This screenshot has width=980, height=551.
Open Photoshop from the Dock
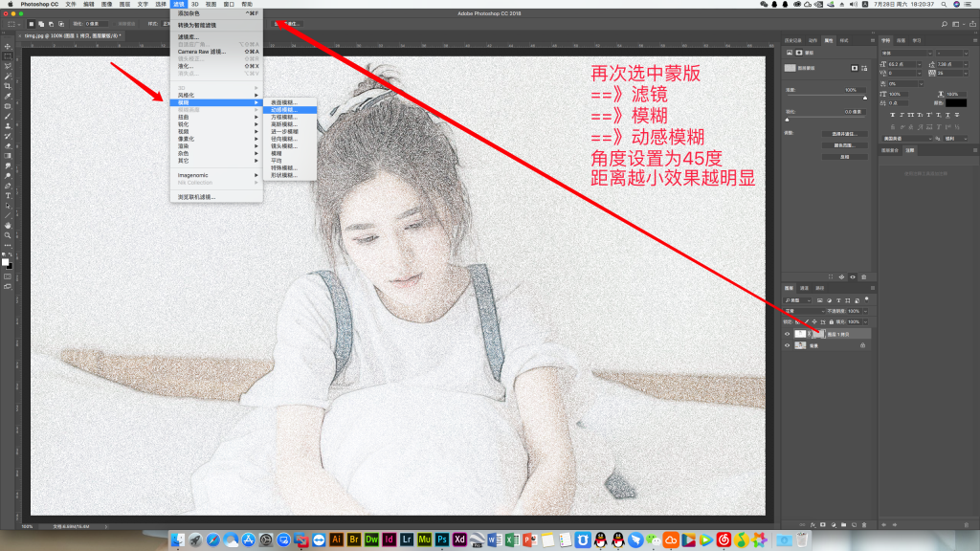442,540
